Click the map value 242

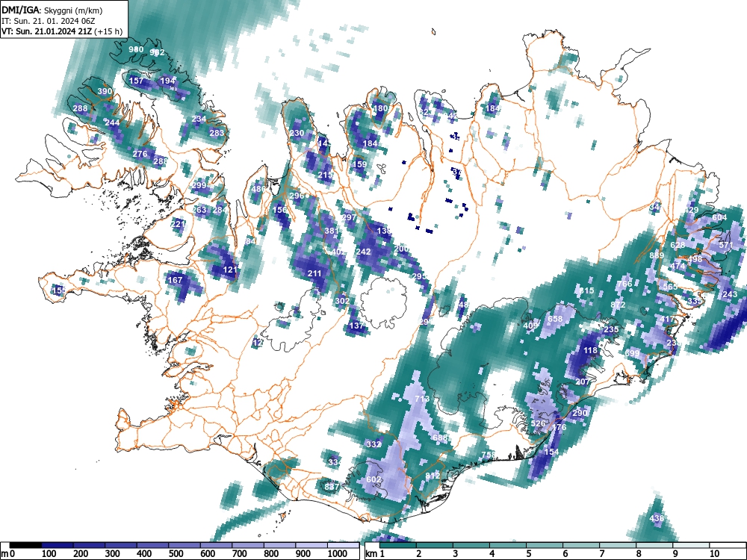click(x=364, y=252)
